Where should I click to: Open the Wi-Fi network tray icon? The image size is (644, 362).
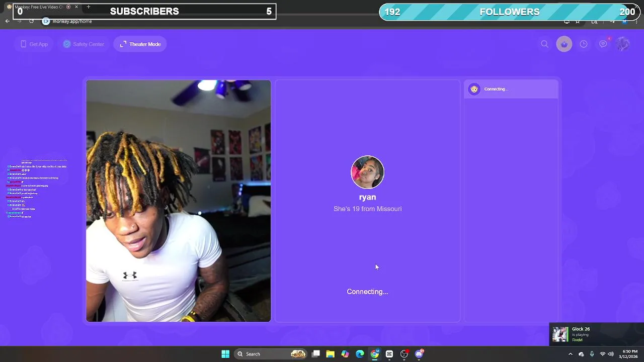[603, 354]
